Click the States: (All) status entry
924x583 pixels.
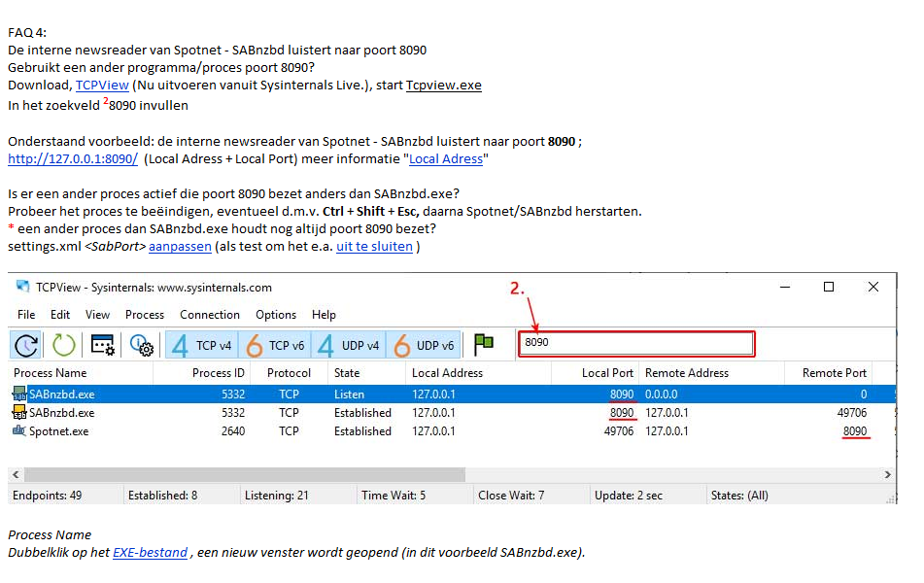click(739, 496)
